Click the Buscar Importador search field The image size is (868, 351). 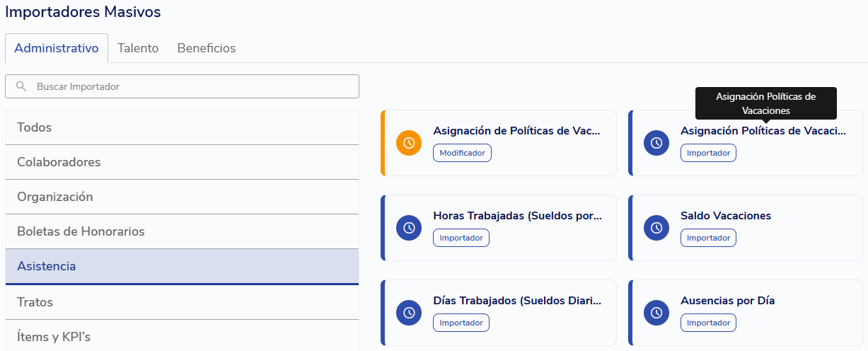[x=191, y=86]
